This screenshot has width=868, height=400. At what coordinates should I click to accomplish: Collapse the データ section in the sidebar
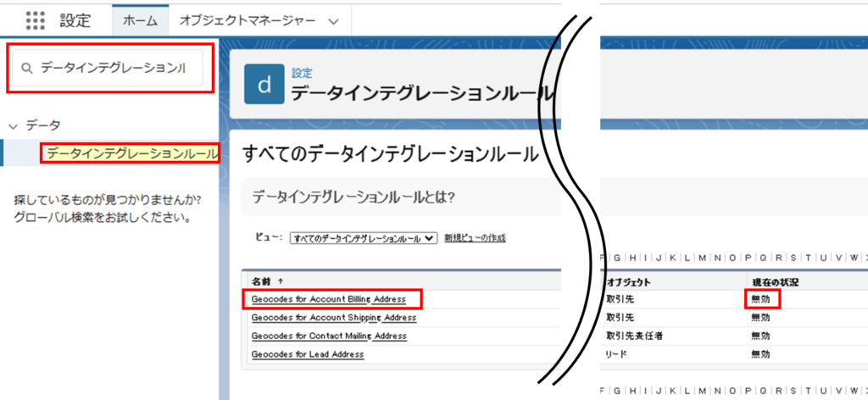[13, 125]
